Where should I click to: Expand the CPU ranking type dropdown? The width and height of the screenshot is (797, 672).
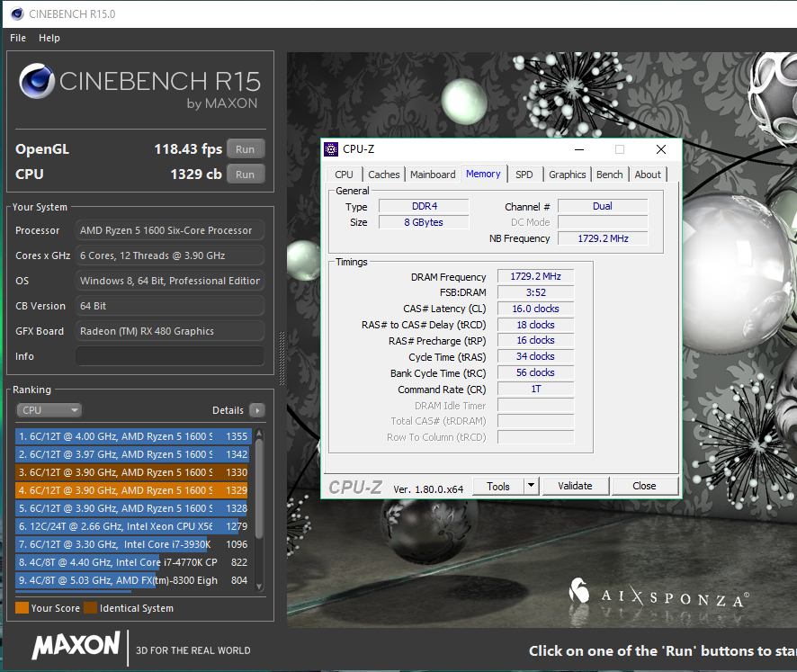49,410
